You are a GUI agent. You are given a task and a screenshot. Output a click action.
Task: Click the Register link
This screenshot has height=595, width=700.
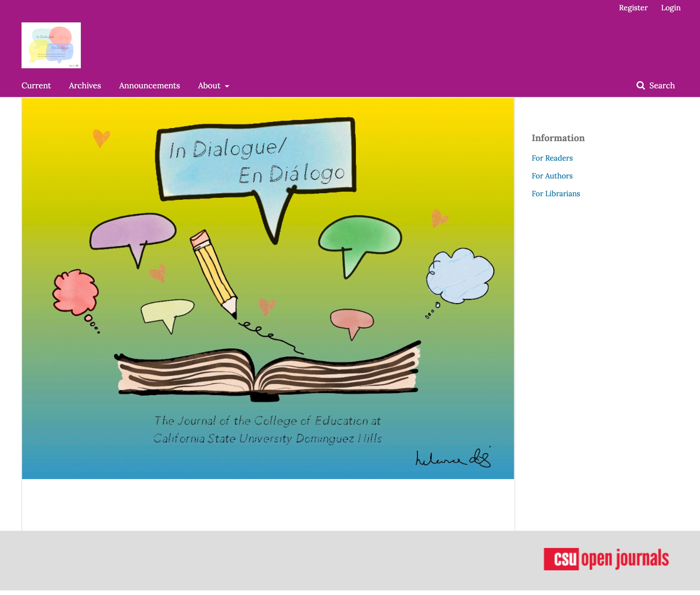pyautogui.click(x=633, y=8)
